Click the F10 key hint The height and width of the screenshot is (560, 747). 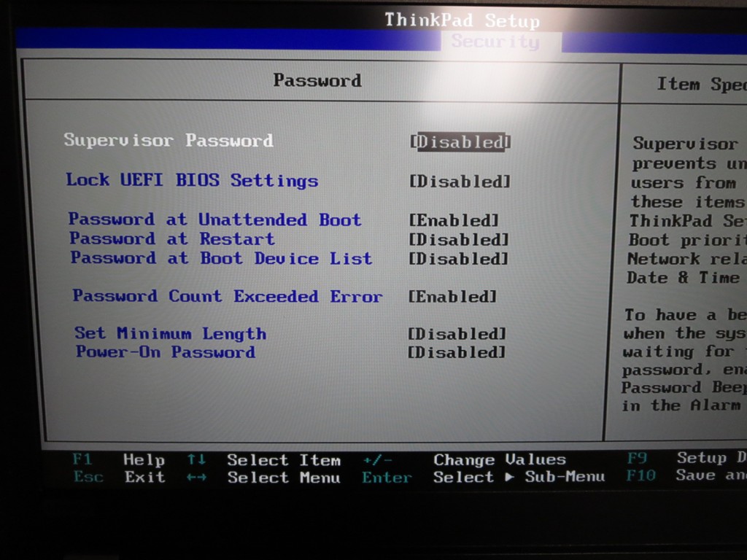(x=640, y=475)
